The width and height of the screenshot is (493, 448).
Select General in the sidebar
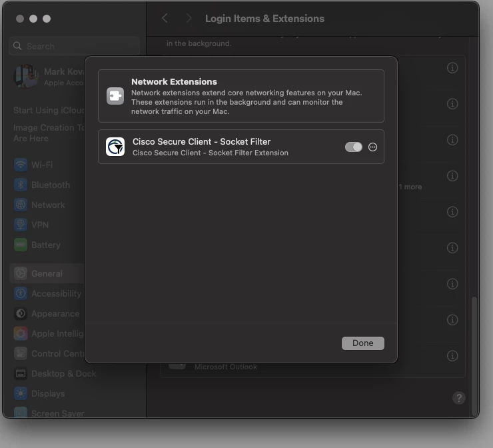[47, 273]
